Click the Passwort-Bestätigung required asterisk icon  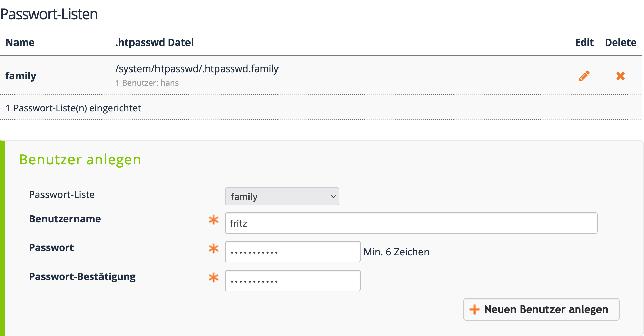(x=214, y=278)
